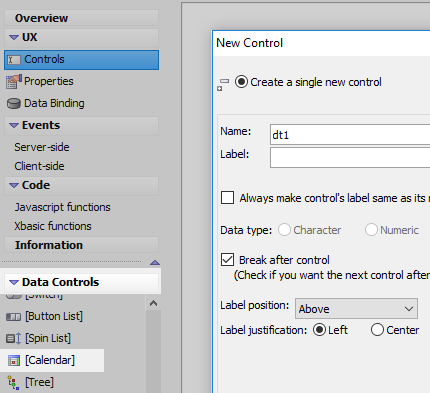Open Xbasic functions
The height and width of the screenshot is (393, 430).
pos(53,226)
